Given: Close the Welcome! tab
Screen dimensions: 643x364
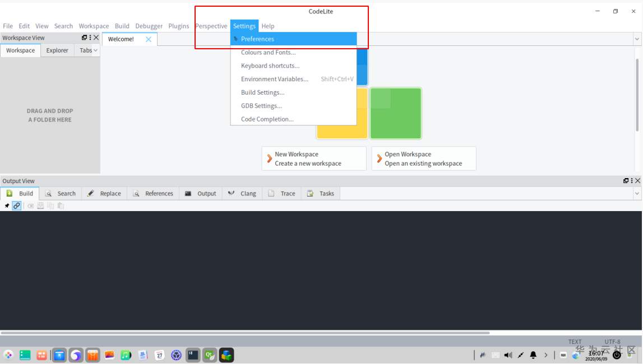Looking at the screenshot, I should coord(149,39).
